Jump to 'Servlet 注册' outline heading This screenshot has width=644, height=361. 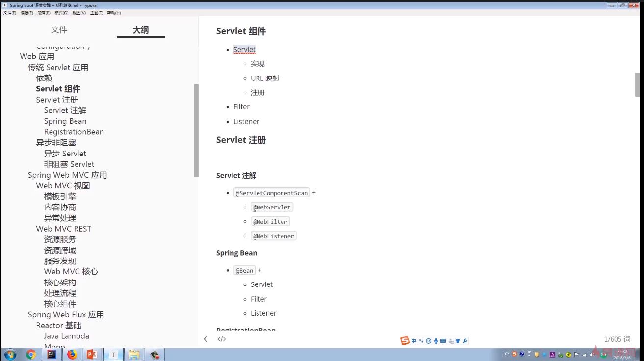[57, 100]
